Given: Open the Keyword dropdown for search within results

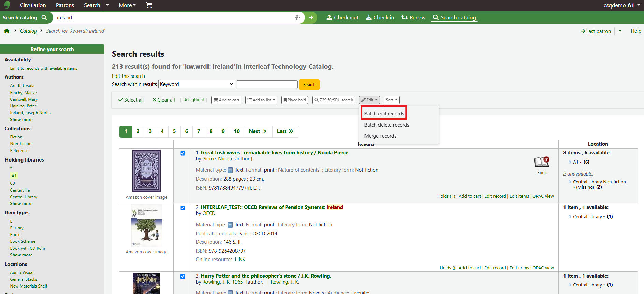Looking at the screenshot, I should point(197,84).
